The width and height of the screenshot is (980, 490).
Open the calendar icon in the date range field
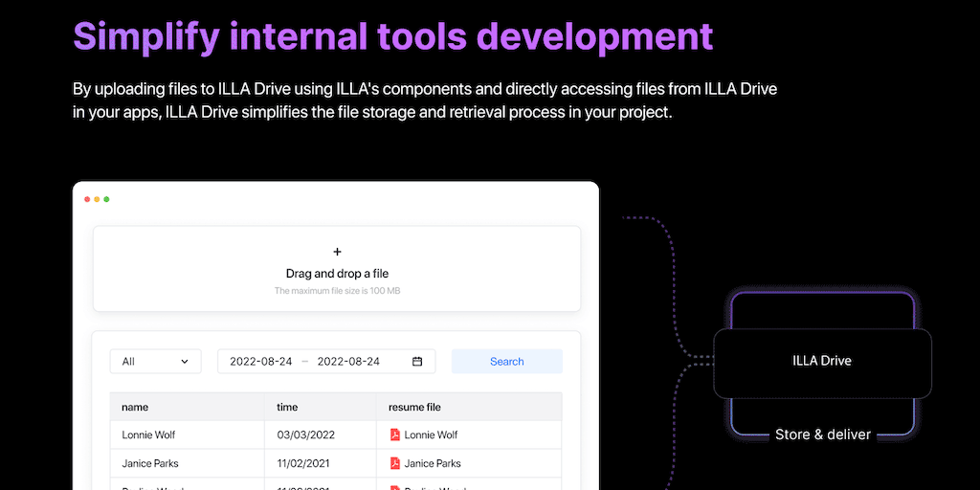click(x=417, y=361)
